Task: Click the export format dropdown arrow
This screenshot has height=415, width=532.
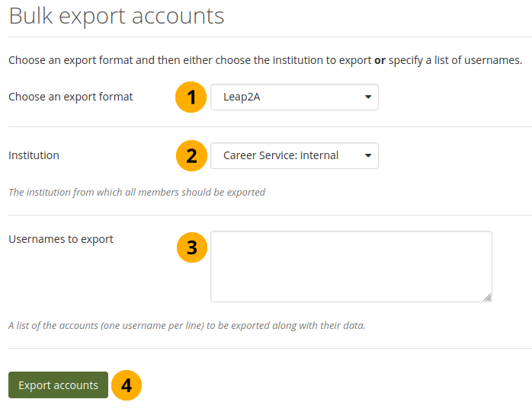Action: point(368,97)
